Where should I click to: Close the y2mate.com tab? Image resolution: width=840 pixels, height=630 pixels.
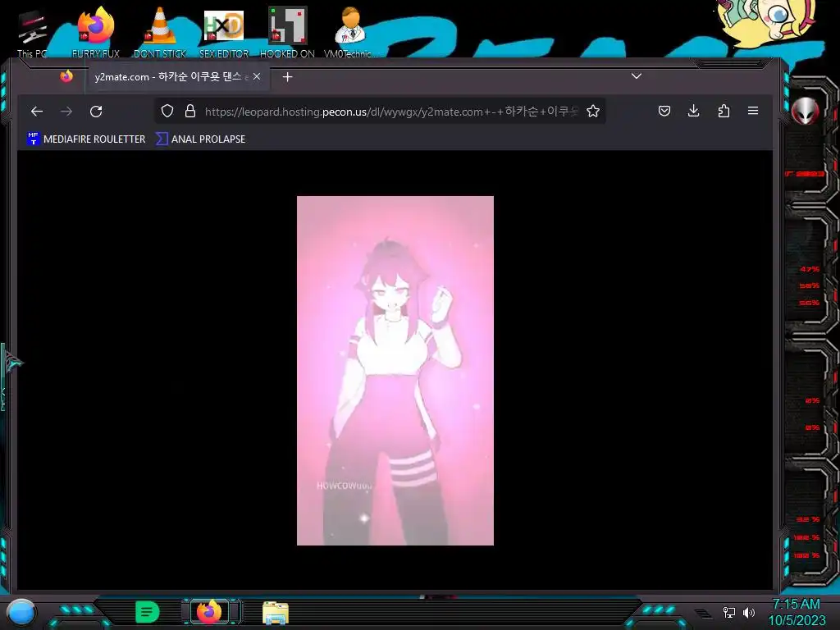tap(257, 76)
